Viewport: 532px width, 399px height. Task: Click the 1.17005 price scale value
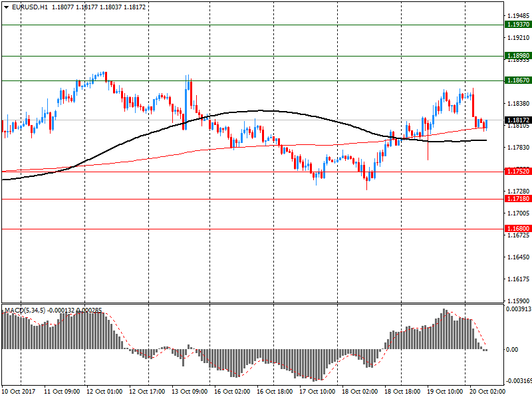(x=519, y=213)
